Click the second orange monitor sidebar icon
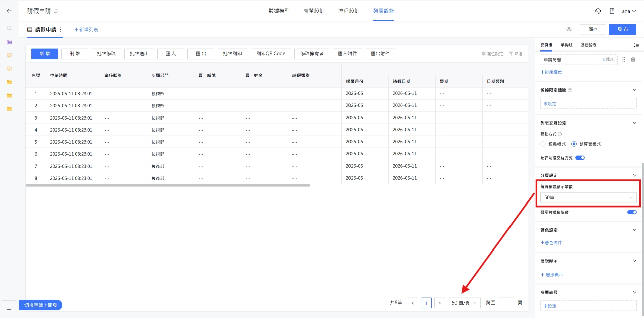This screenshot has height=318, width=644. (x=9, y=69)
